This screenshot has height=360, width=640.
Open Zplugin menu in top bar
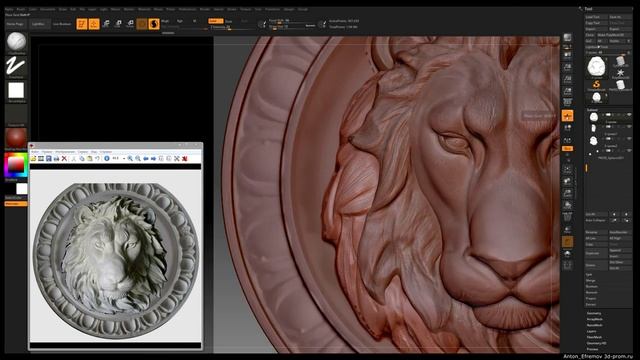(289, 9)
